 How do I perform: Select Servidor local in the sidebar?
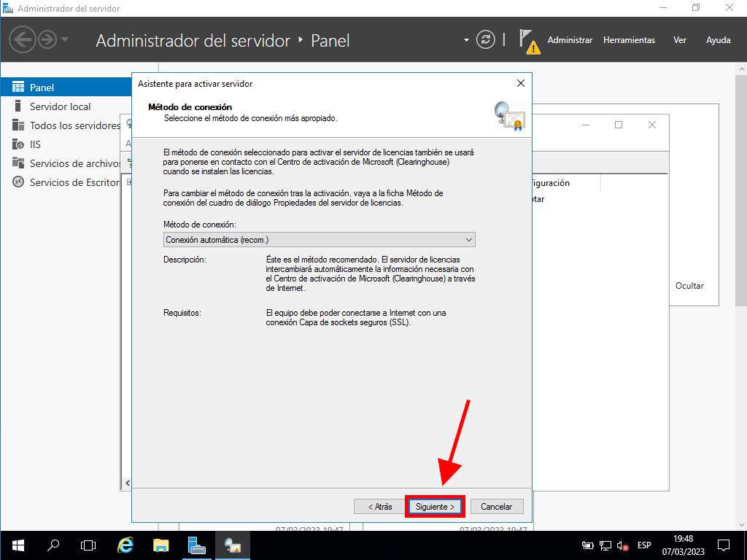[60, 106]
